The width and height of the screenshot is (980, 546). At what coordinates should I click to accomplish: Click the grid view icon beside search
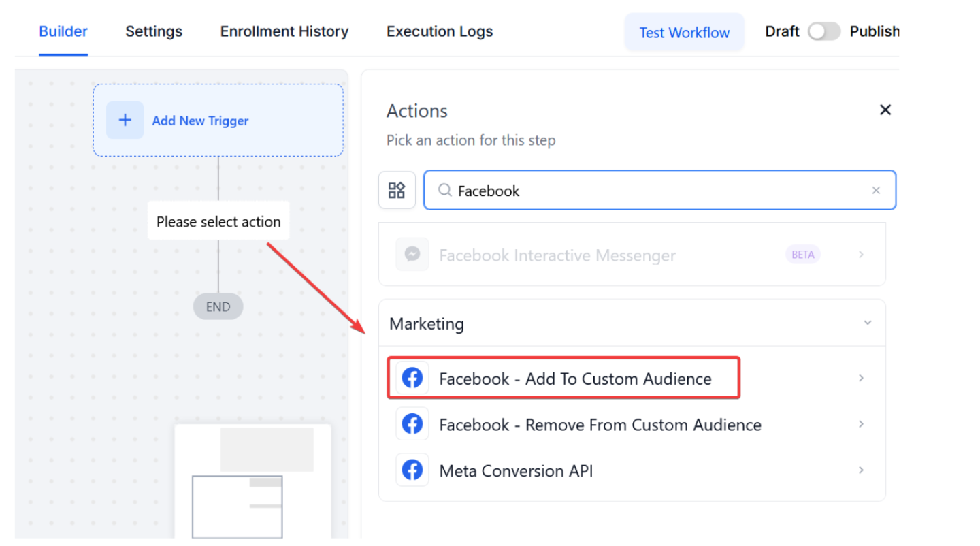click(x=397, y=190)
